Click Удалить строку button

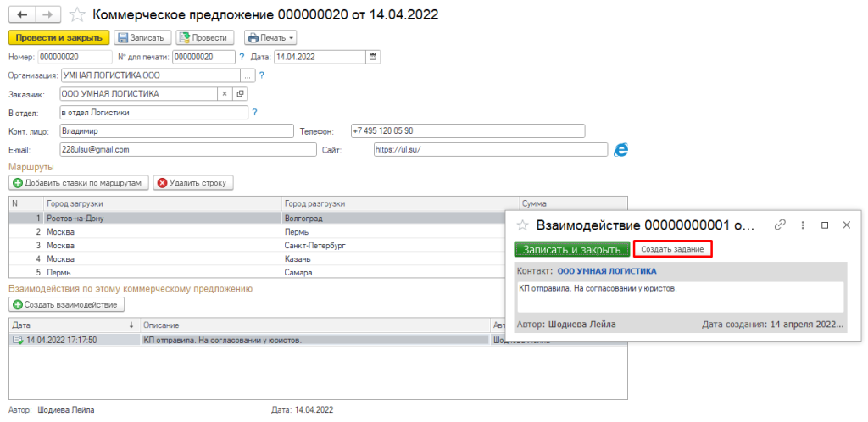(193, 182)
